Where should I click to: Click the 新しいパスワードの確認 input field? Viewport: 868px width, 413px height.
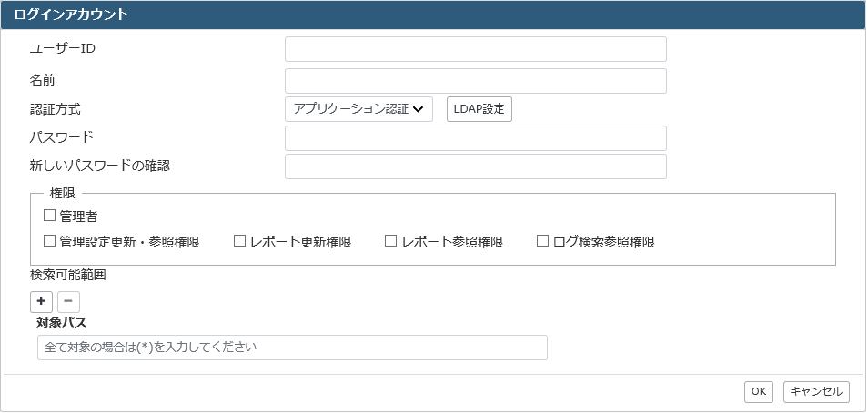pos(476,166)
